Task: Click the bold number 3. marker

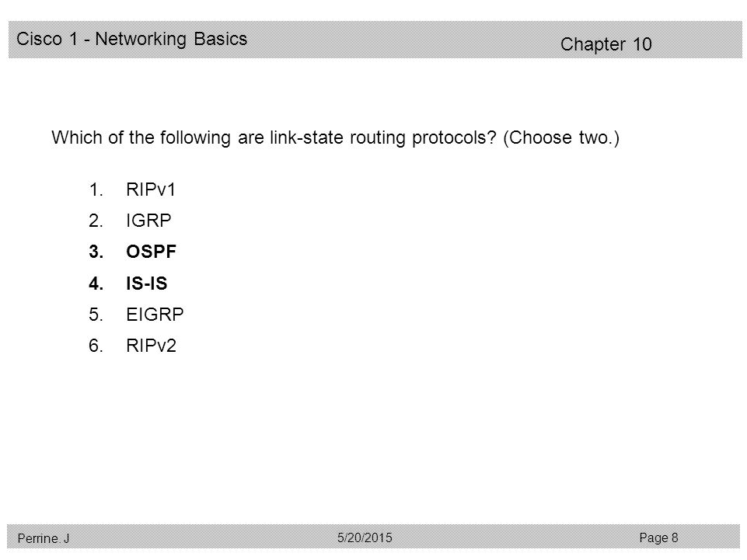Action: (x=96, y=252)
